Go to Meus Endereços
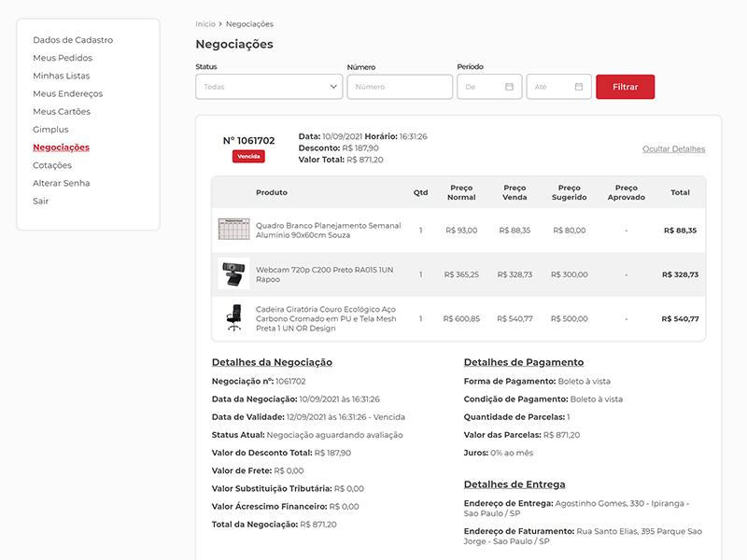747x560 pixels. [x=67, y=93]
